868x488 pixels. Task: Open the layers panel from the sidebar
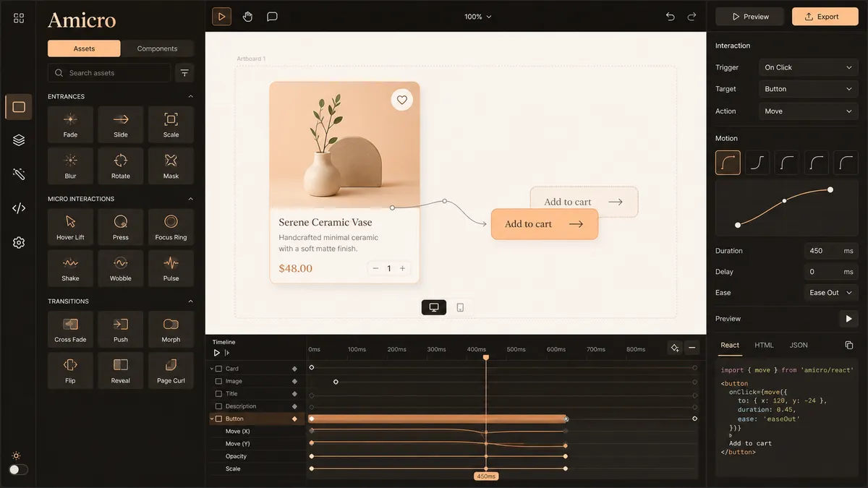point(19,140)
